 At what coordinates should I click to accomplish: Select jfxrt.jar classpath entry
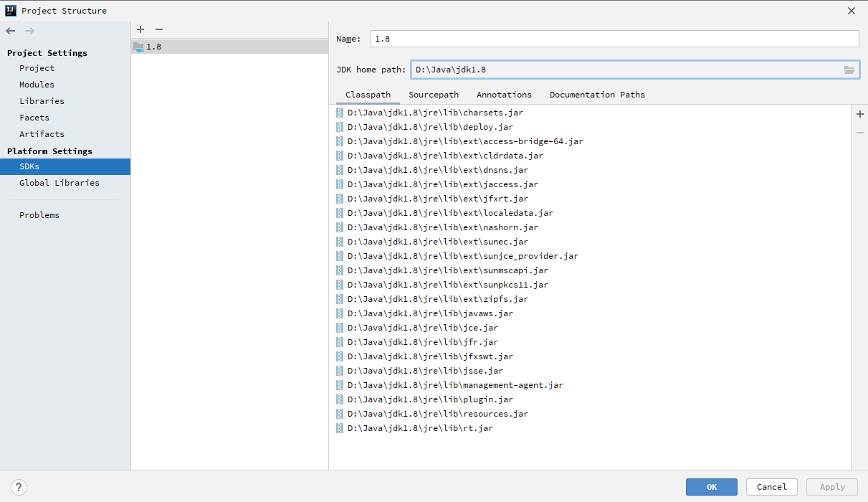point(590,199)
